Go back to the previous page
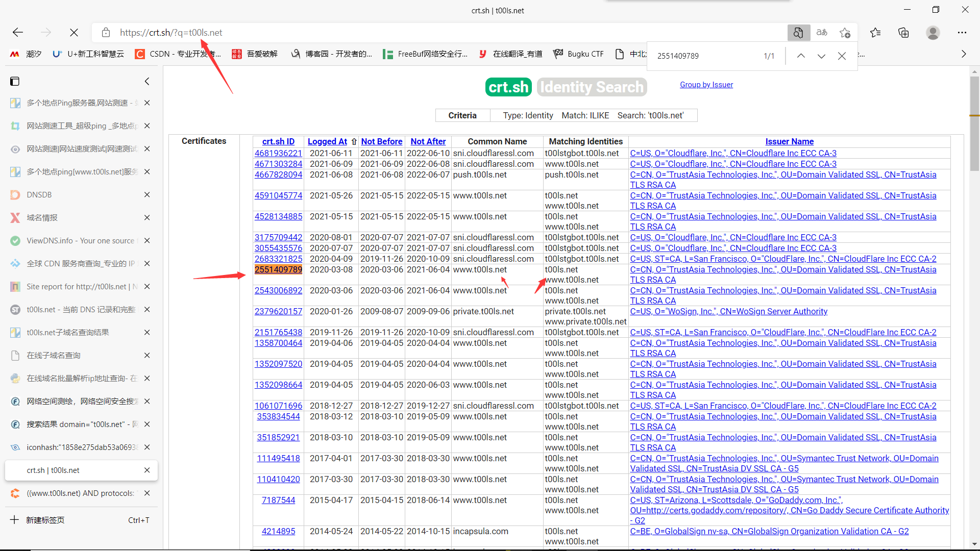This screenshot has height=551, width=980. click(x=18, y=33)
